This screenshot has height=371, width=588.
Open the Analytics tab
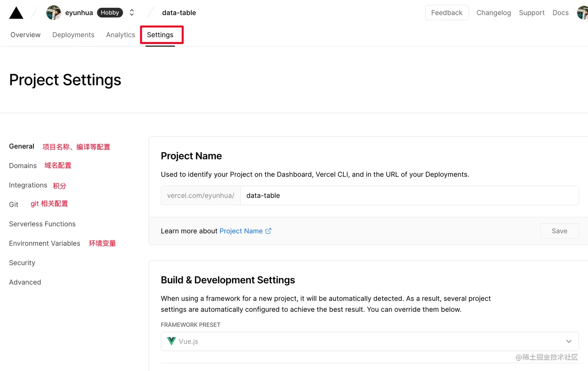[x=121, y=35]
